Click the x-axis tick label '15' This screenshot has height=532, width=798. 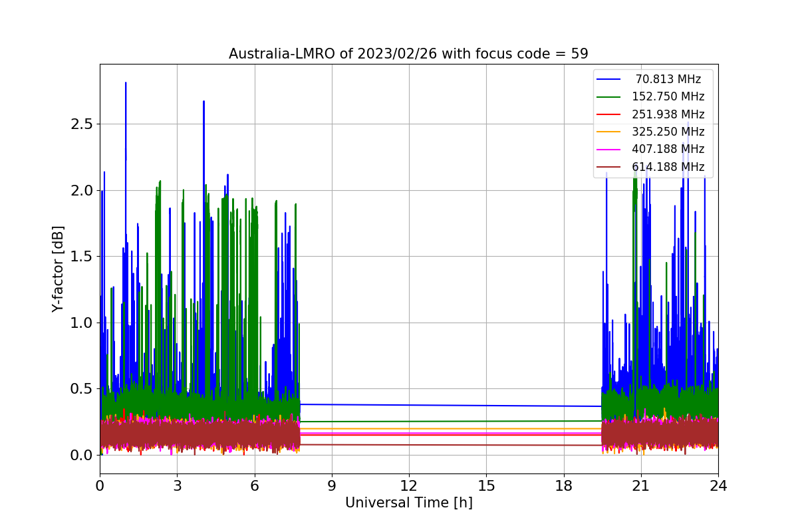pos(486,486)
